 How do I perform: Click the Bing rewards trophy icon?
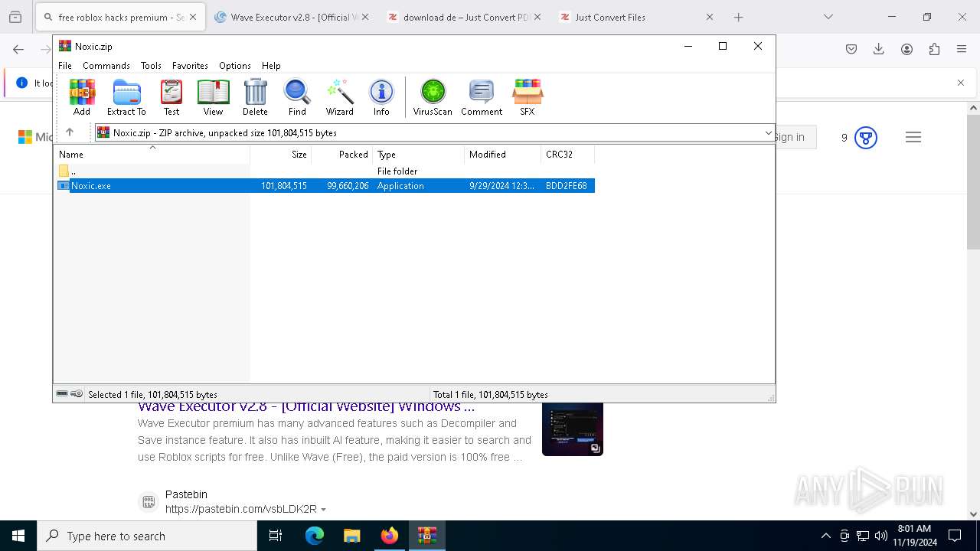[x=866, y=138]
